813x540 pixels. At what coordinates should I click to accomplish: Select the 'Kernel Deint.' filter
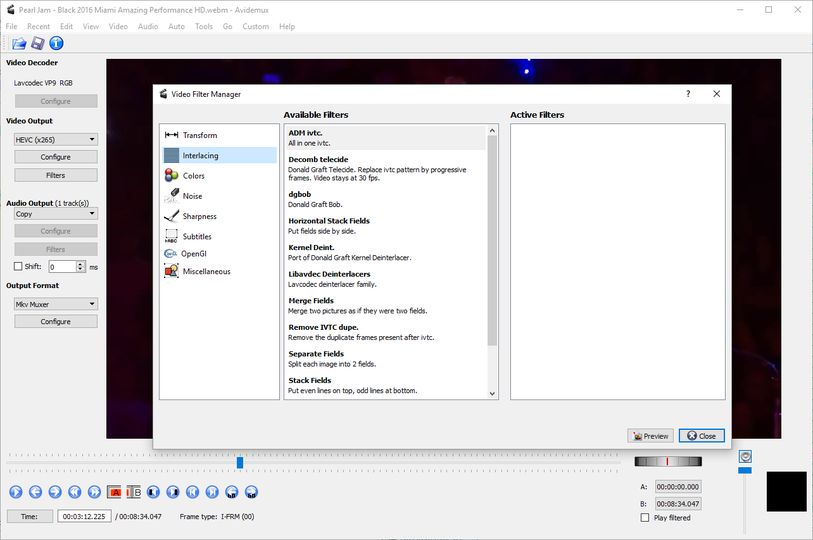pos(386,252)
